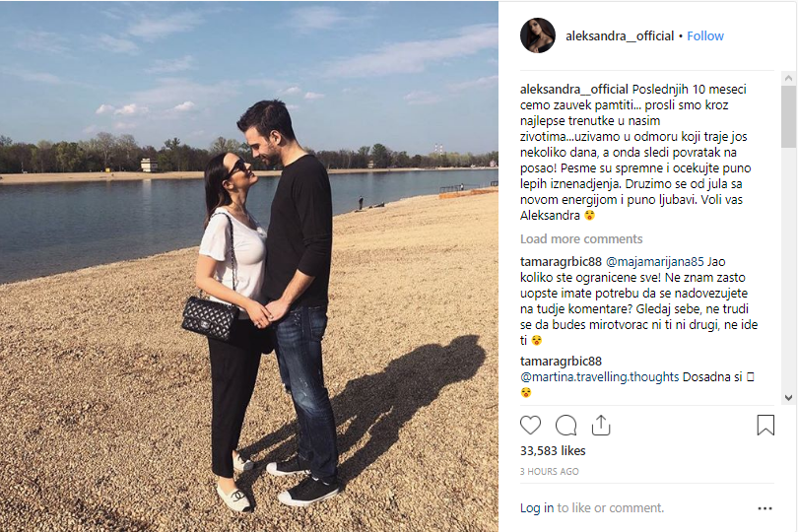Viewport: 798px width, 532px height.
Task: Save post with the bookmark icon
Action: click(x=765, y=425)
